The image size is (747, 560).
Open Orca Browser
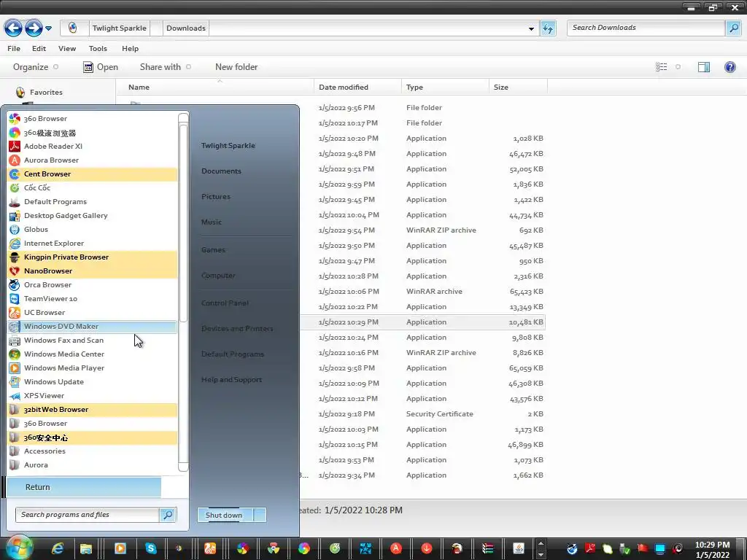pos(93,284)
